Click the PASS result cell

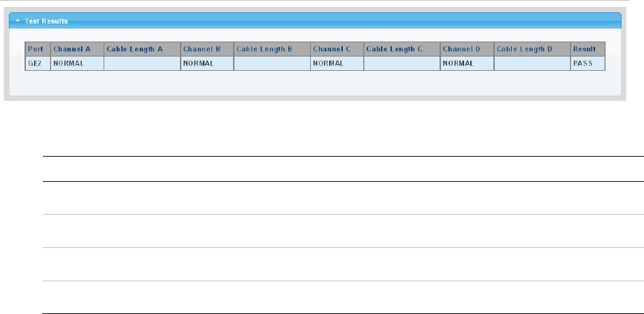pyautogui.click(x=587, y=63)
